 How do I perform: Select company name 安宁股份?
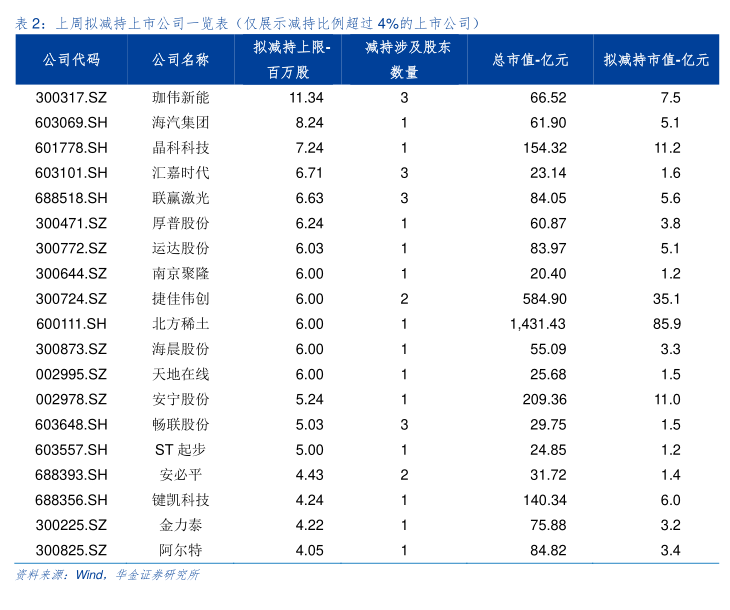coord(181,400)
